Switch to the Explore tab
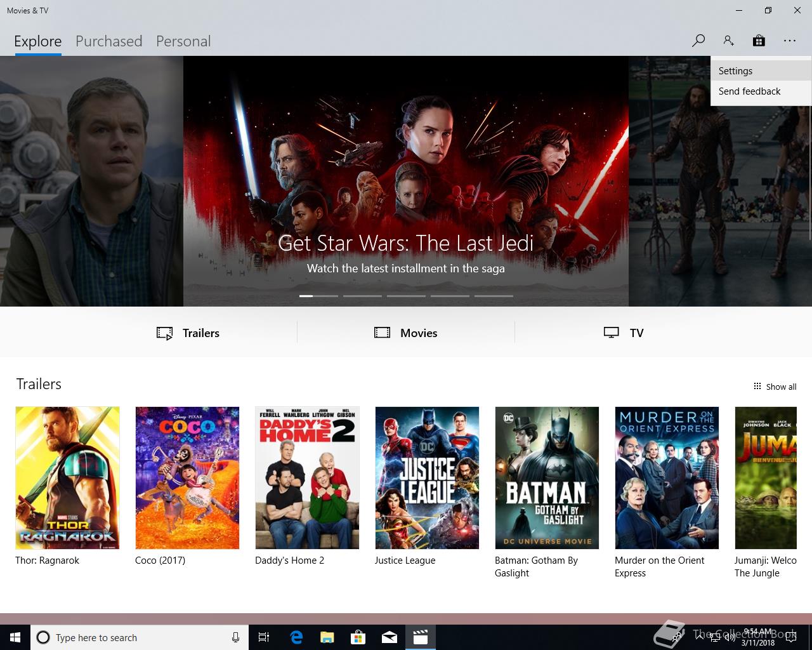This screenshot has height=650, width=812. [38, 41]
